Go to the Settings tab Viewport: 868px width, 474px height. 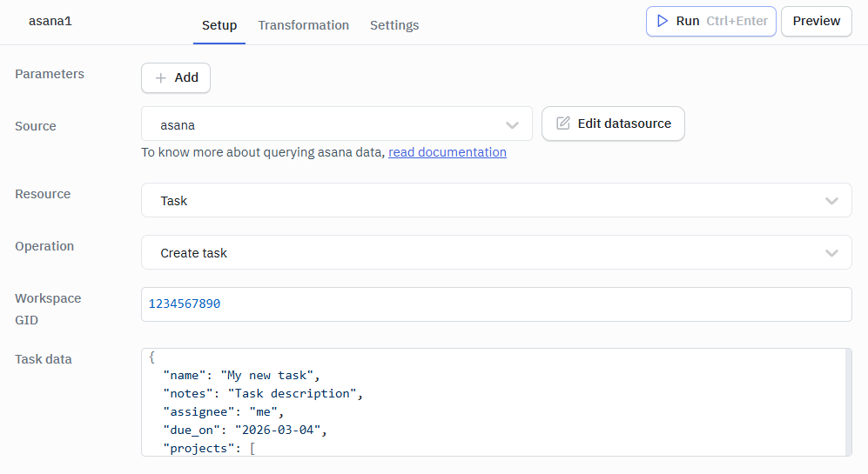(394, 25)
